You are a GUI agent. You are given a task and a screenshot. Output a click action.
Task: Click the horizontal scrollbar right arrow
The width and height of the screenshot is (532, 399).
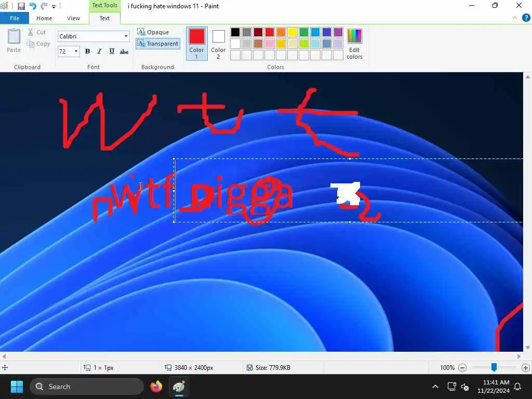click(519, 356)
